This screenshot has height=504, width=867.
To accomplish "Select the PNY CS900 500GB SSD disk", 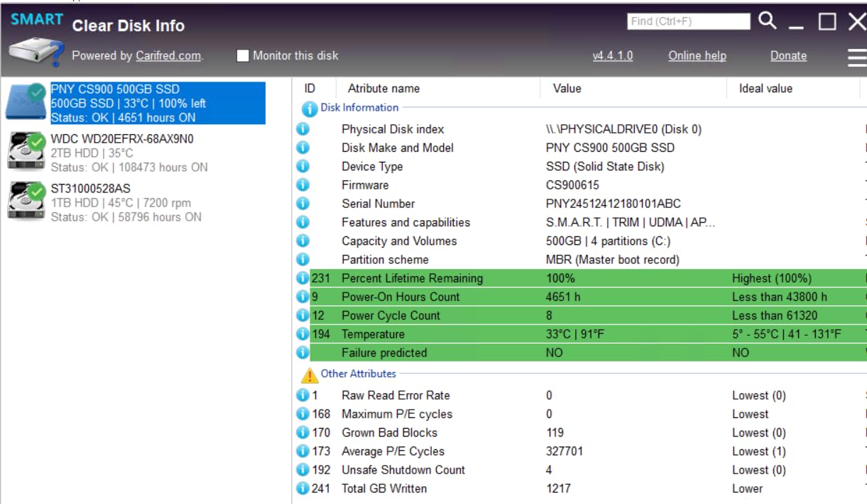I will click(x=136, y=103).
